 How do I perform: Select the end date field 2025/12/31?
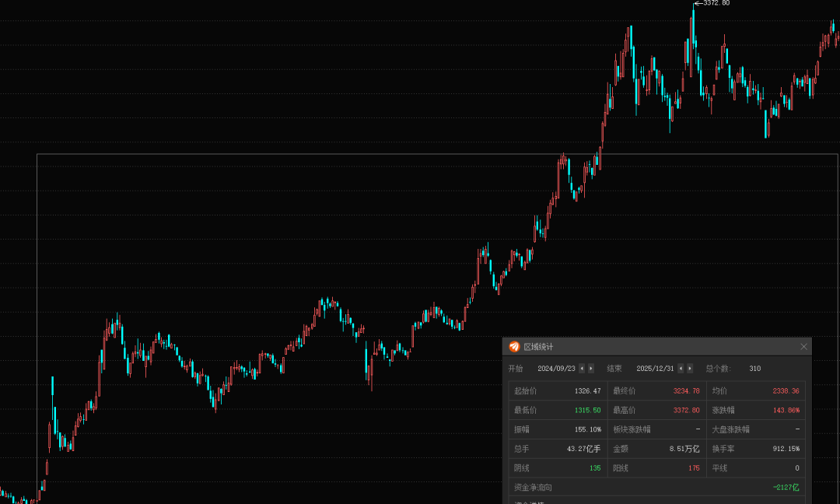click(655, 368)
